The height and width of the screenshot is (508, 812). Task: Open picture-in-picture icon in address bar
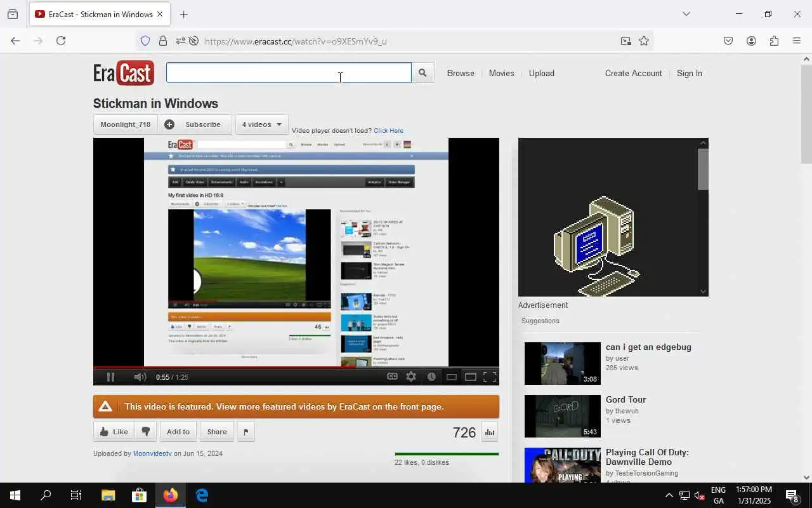tap(626, 41)
